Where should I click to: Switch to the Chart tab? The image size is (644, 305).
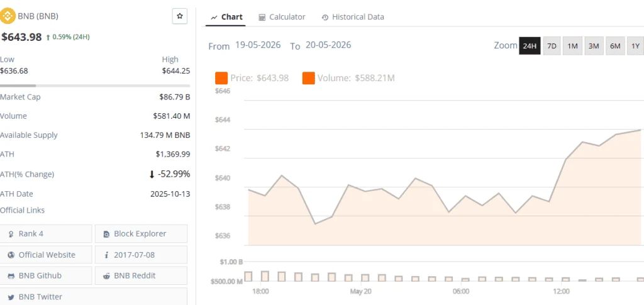tap(226, 17)
